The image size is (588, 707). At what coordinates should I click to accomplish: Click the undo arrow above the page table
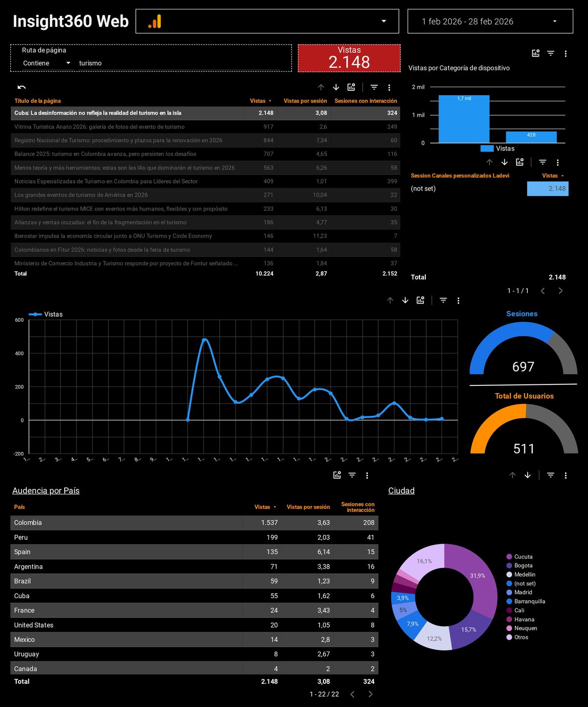[x=22, y=87]
